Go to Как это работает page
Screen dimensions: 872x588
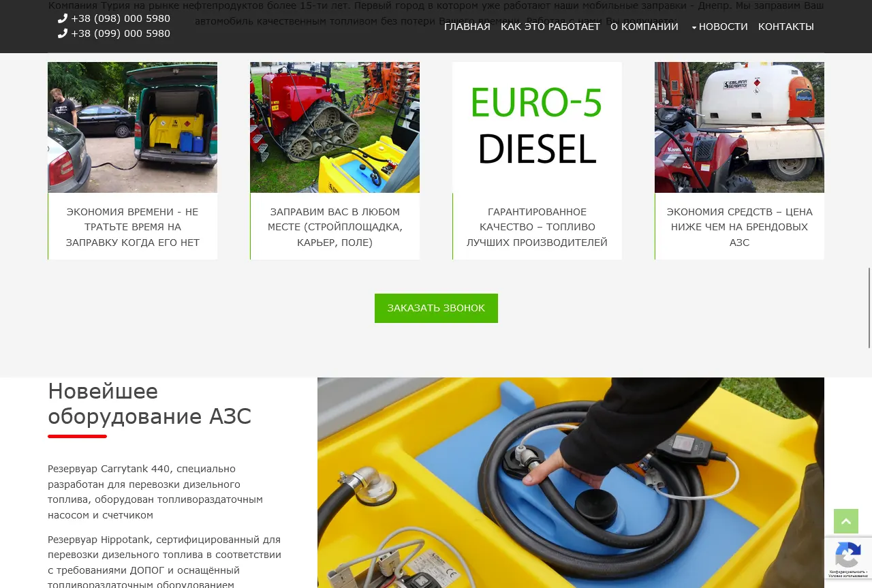pos(550,27)
